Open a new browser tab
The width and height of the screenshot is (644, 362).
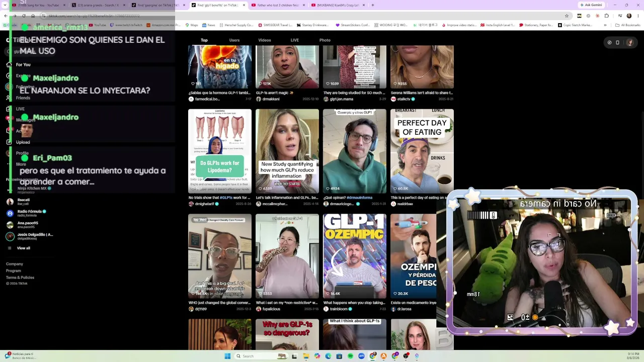coord(373,5)
